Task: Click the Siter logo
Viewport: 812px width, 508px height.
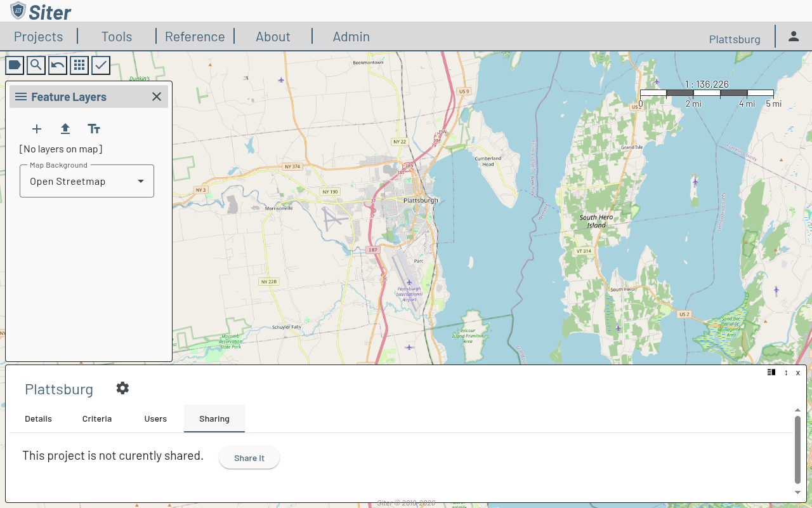Action: [x=41, y=11]
